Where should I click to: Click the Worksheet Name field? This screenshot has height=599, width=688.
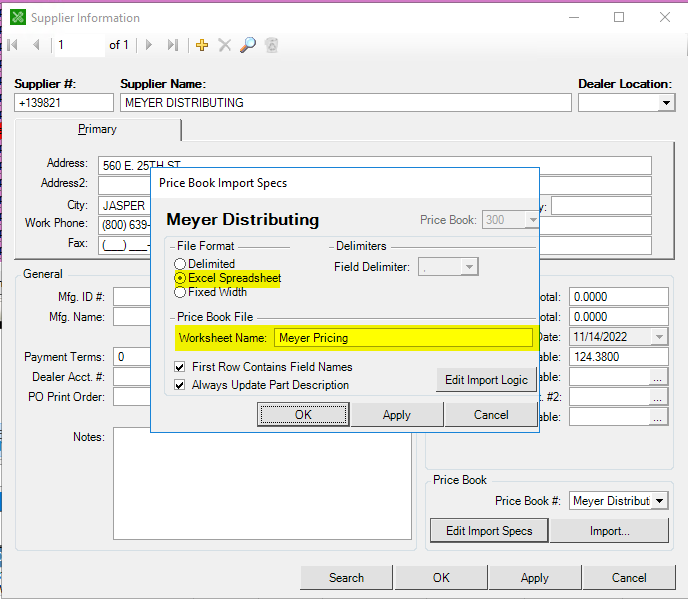click(403, 338)
